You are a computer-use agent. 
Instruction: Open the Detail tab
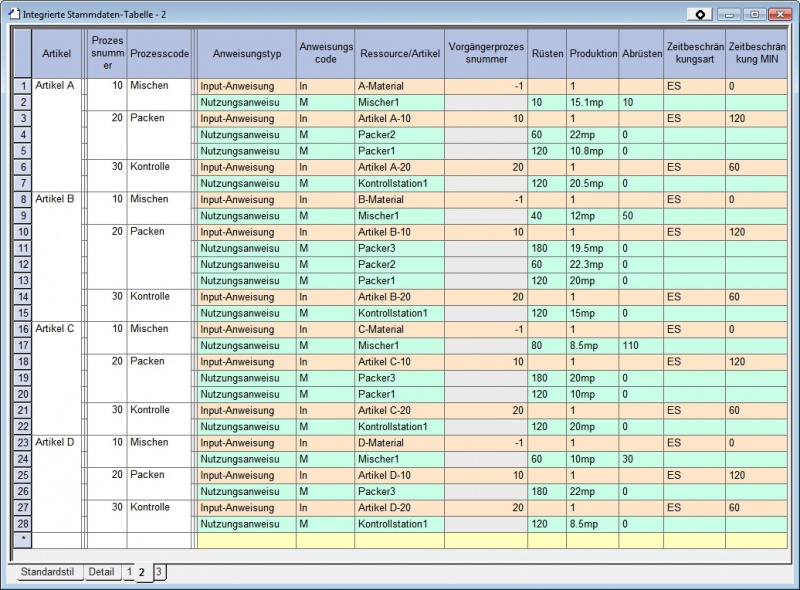point(101,572)
